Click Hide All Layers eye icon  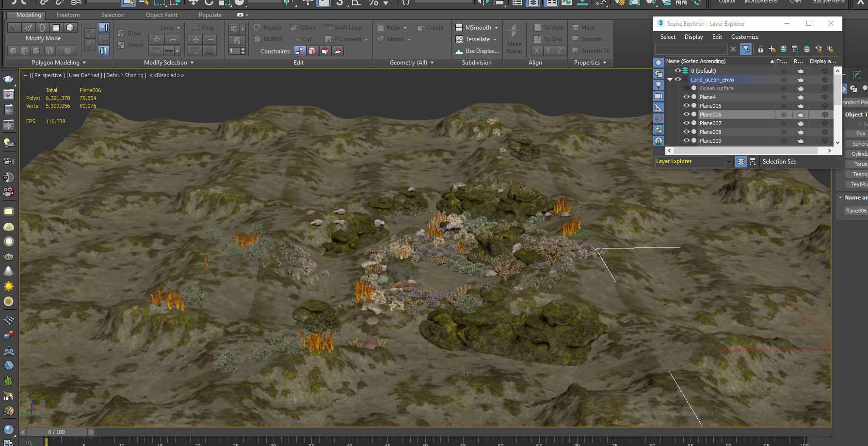tap(819, 49)
